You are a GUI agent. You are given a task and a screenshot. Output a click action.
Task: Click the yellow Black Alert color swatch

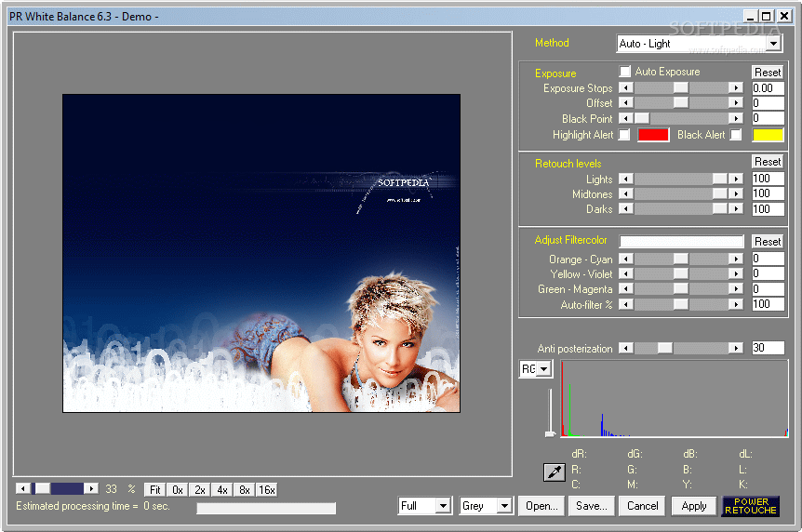point(768,135)
